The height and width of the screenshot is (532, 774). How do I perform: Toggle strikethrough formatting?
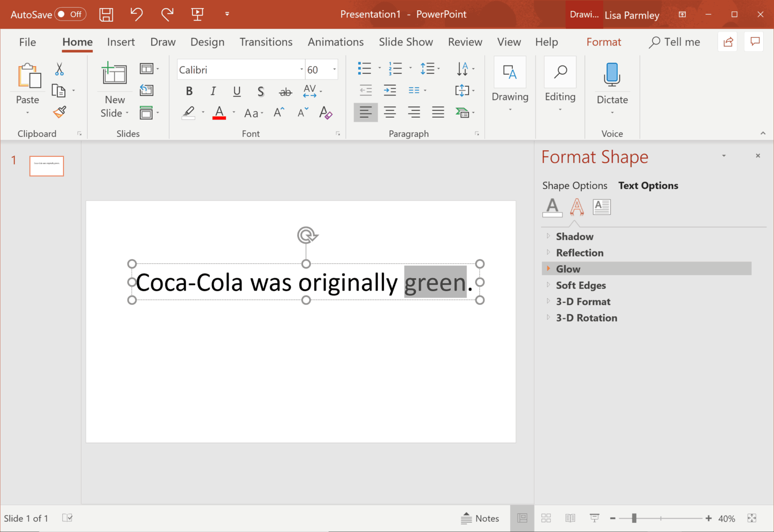coord(285,92)
